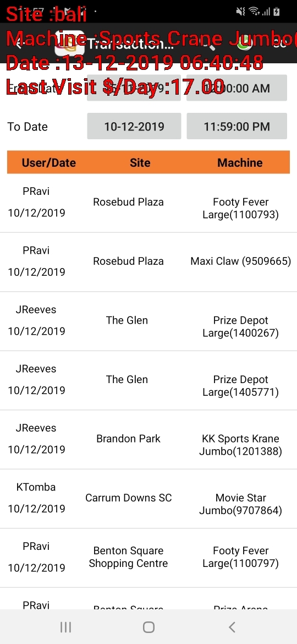297x644 pixels.
Task: Sort by User/Date column header
Action: pyautogui.click(x=49, y=162)
